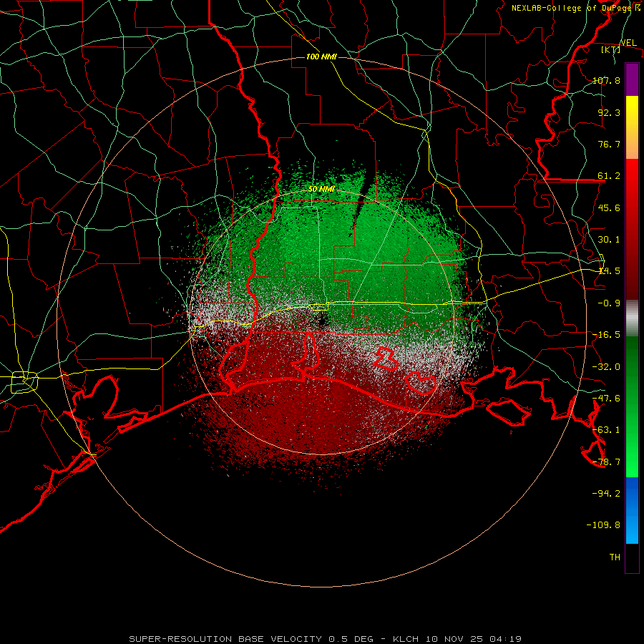The height and width of the screenshot is (644, 644).
Task: Click the -109.8 scale value
Action: coord(603,525)
